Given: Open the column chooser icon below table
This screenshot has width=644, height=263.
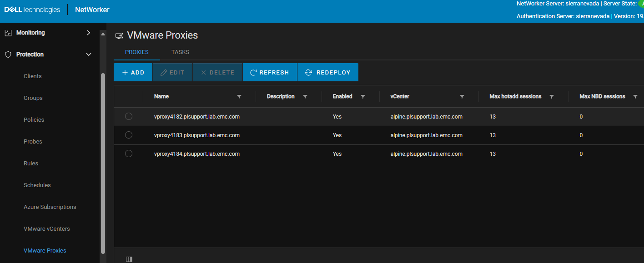Looking at the screenshot, I should point(129,259).
